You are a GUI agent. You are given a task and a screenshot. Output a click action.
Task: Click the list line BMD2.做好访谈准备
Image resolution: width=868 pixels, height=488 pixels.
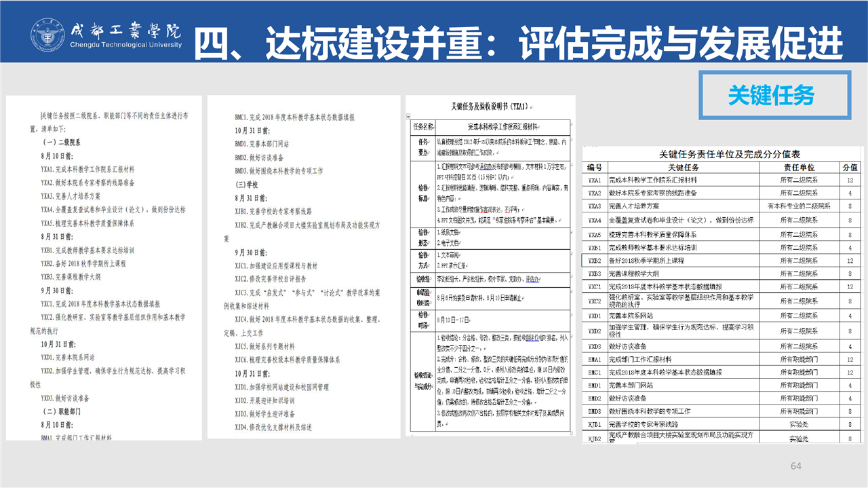[x=259, y=157]
